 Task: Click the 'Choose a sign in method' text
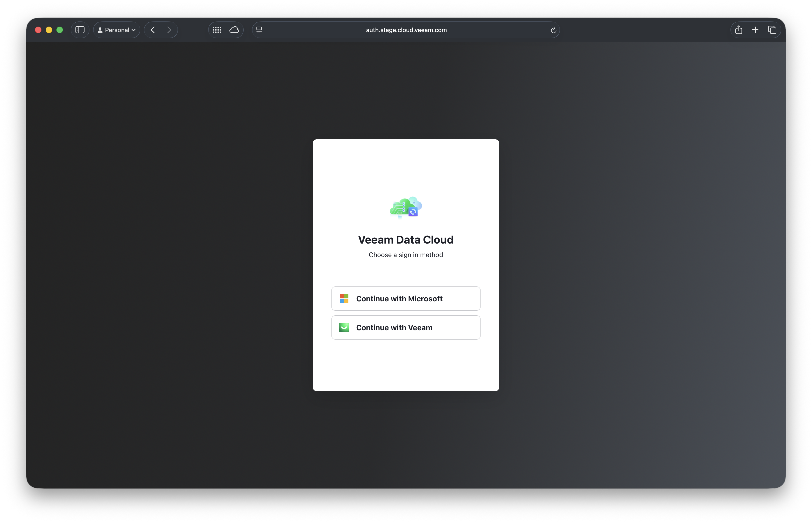pyautogui.click(x=406, y=255)
